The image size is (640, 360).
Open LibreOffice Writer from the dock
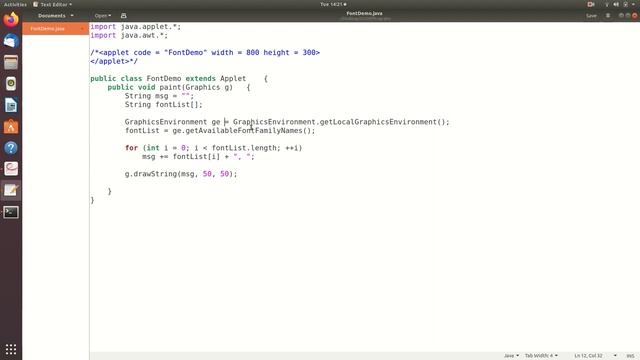click(x=11, y=105)
